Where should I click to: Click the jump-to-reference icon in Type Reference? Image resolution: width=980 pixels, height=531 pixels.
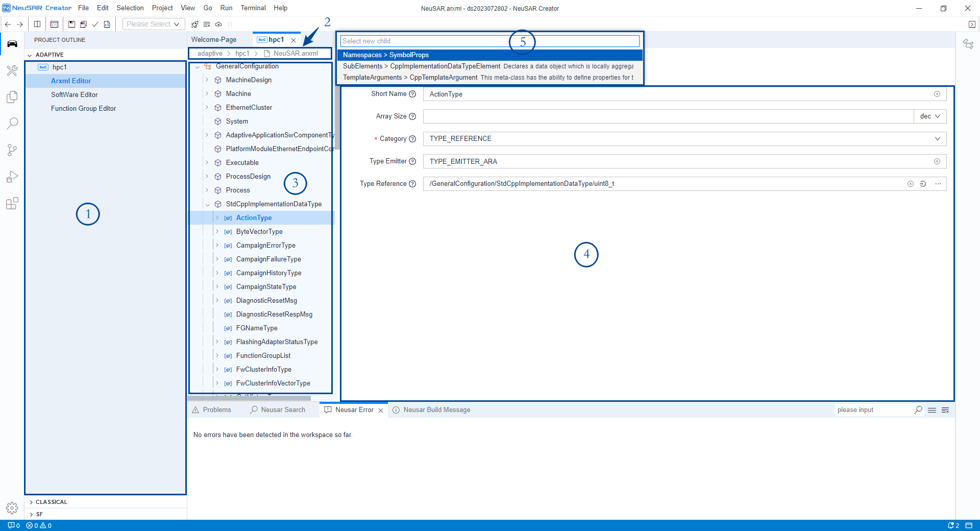pos(923,184)
